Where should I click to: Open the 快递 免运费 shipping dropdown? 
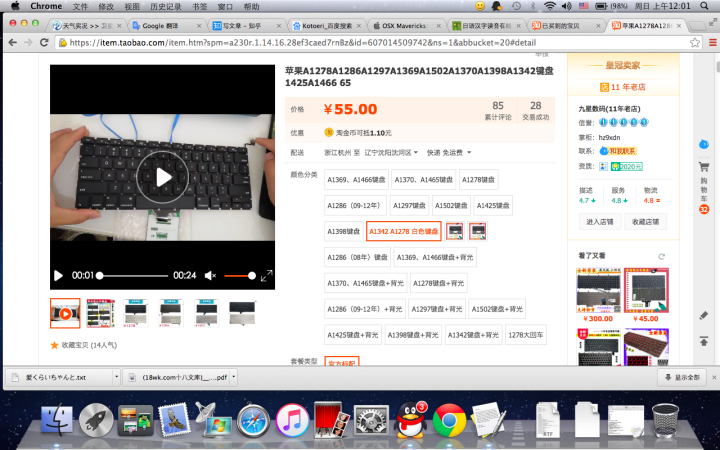449,152
